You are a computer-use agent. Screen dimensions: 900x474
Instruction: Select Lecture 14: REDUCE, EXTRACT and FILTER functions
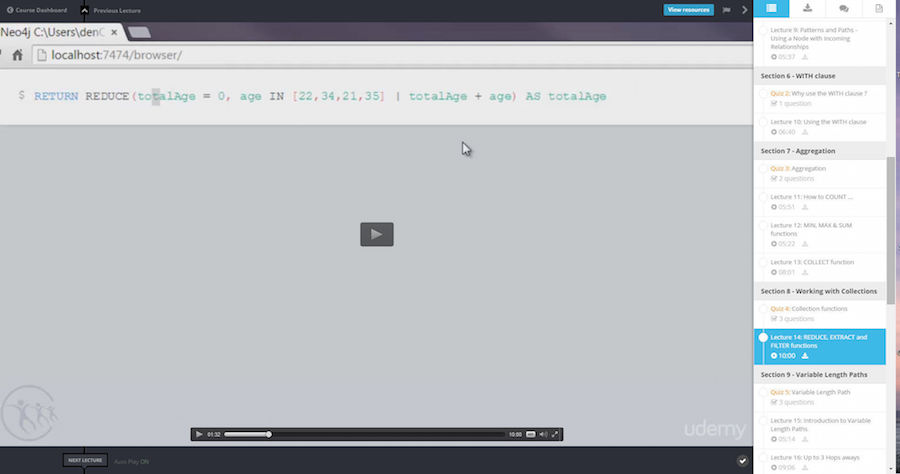(x=819, y=341)
